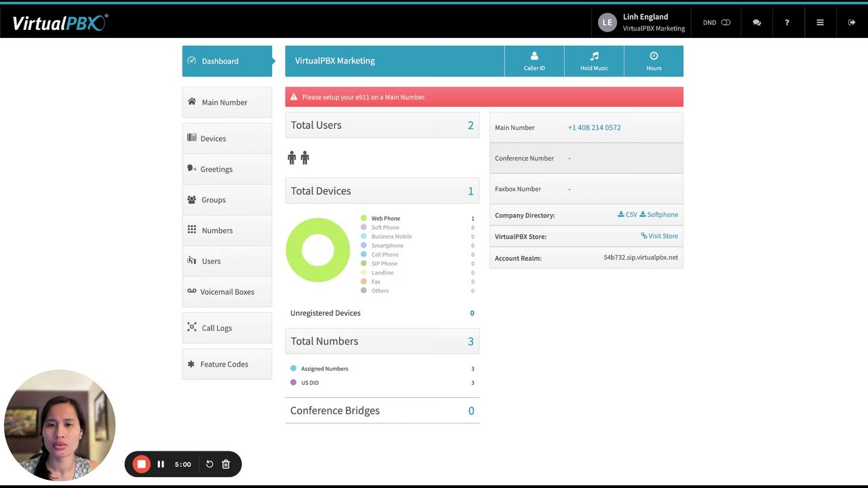Click main number +1 408 214 0572
868x488 pixels.
594,127
